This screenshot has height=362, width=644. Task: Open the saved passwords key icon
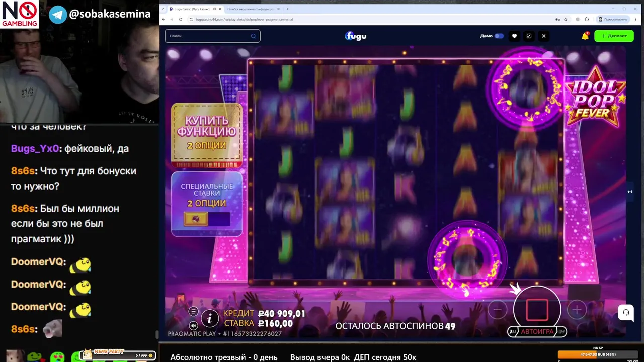pos(557,19)
